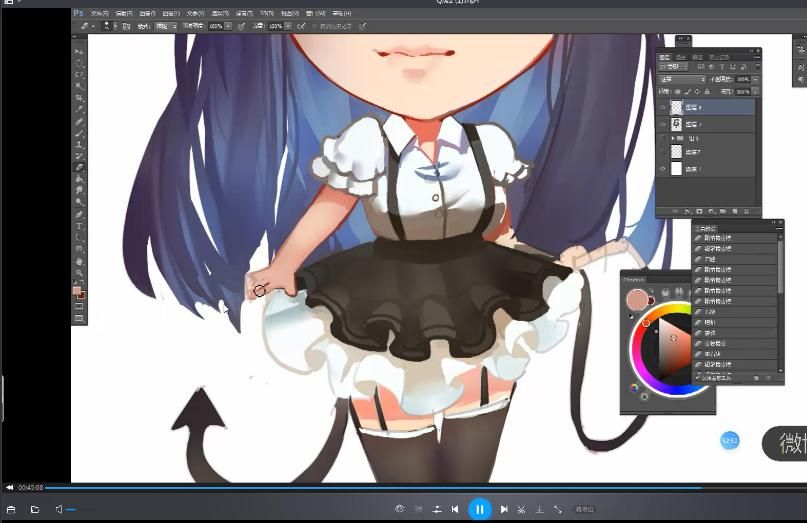Toggle visibility of top layer 图层 8
Viewport: 807px width, 523px height.
point(662,107)
